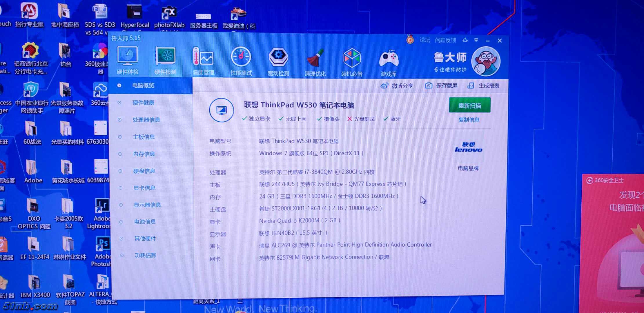
Task: Open 功耗估算 section in sidebar
Action: click(145, 255)
